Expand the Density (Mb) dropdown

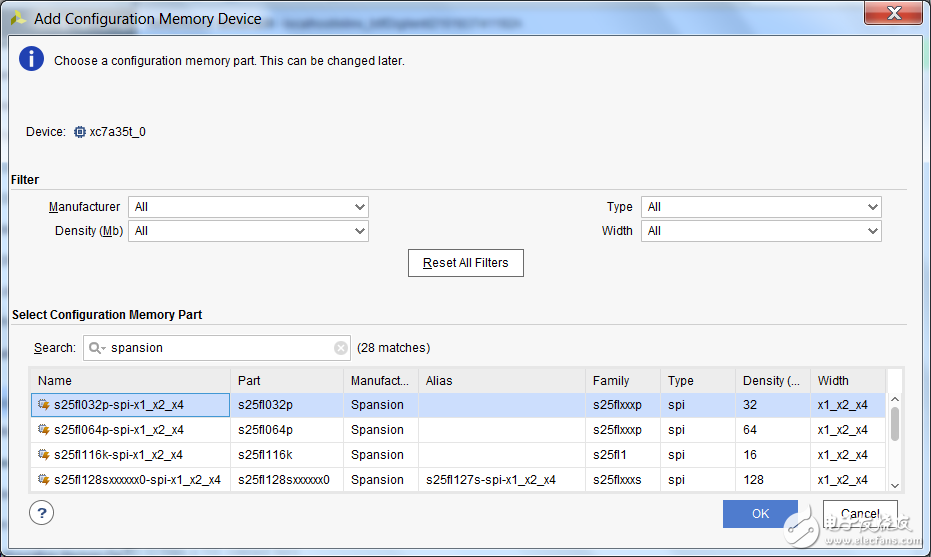(248, 231)
